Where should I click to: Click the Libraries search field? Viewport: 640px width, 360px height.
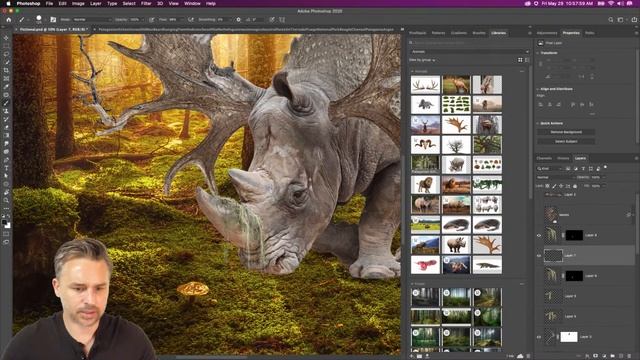click(x=469, y=43)
